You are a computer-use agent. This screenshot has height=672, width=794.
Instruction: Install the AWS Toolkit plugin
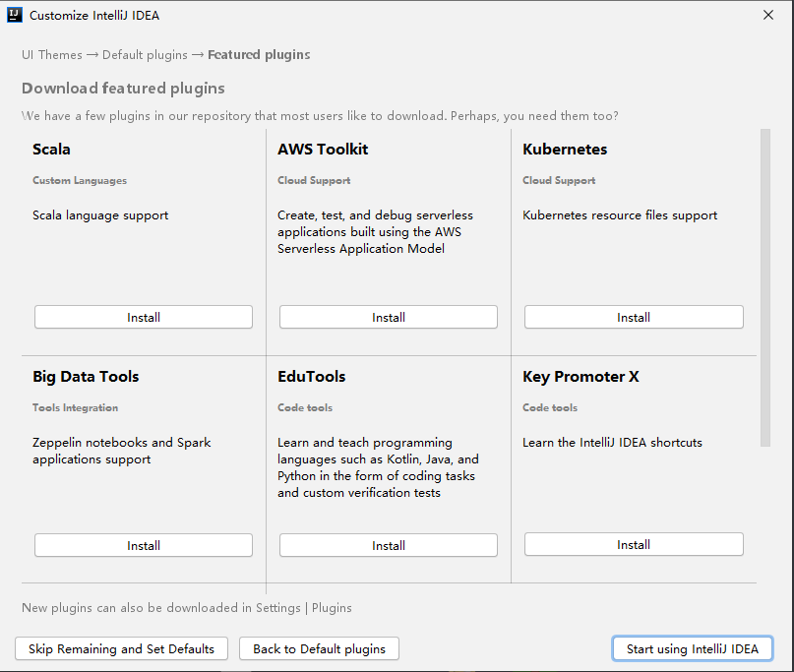pyautogui.click(x=389, y=317)
